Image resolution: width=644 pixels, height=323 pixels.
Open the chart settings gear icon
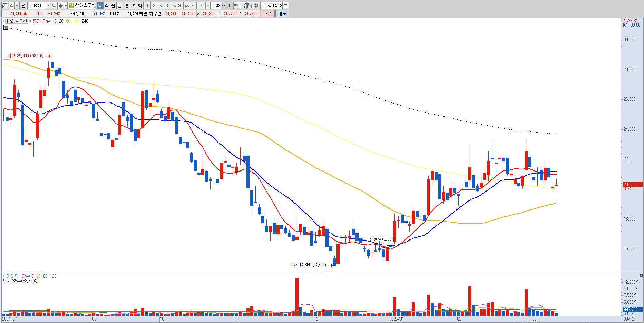(256, 6)
